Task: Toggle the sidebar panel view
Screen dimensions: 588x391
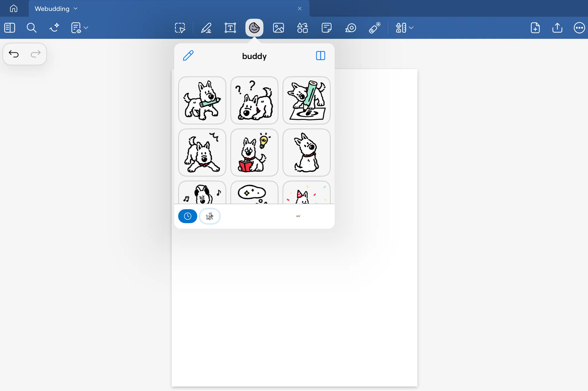Action: pos(9,28)
